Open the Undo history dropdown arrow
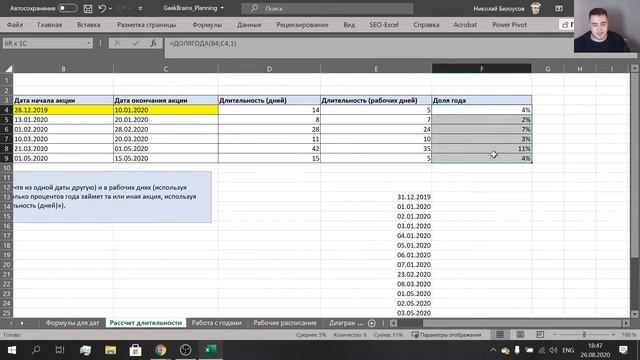Screen dimensions: 640x360 (111, 9)
